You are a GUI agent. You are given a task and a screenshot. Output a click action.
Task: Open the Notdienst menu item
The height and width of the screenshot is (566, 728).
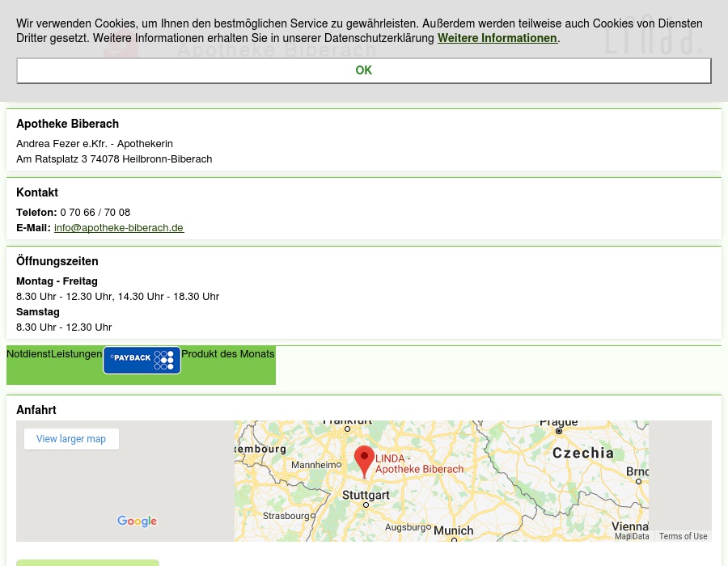pos(28,353)
